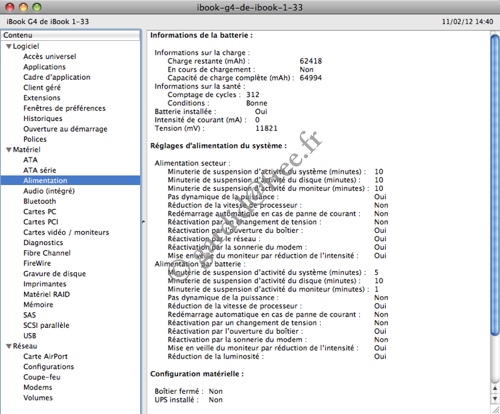This screenshot has height=414, width=500.
Task: Open USB hardware entry
Action: click(x=30, y=335)
